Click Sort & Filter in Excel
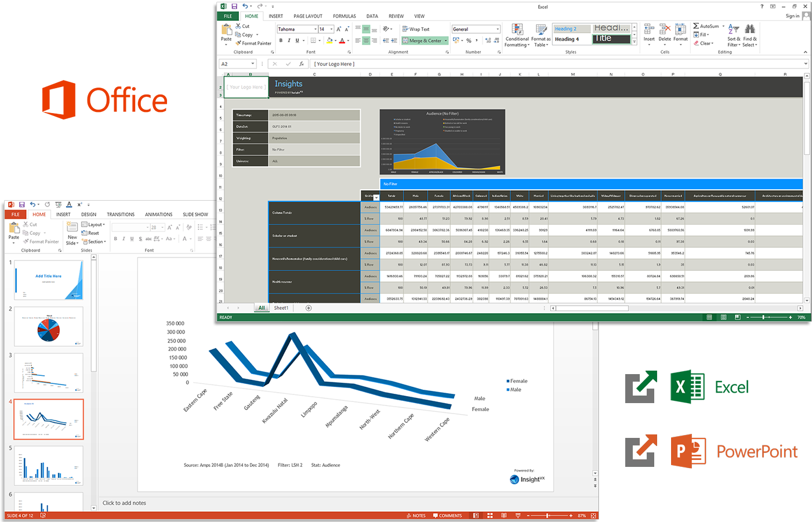The width and height of the screenshot is (812, 522). click(x=734, y=35)
